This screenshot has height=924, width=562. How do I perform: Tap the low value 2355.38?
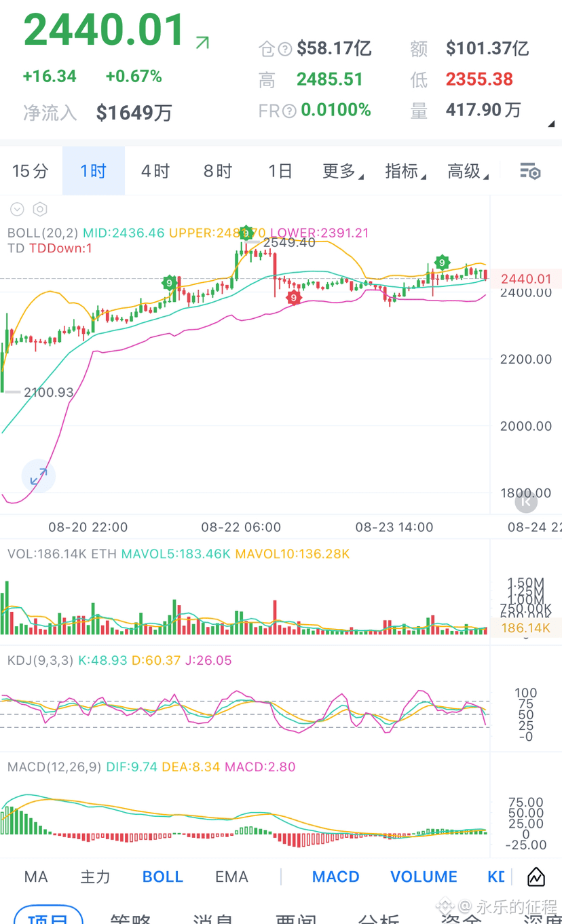(x=479, y=79)
